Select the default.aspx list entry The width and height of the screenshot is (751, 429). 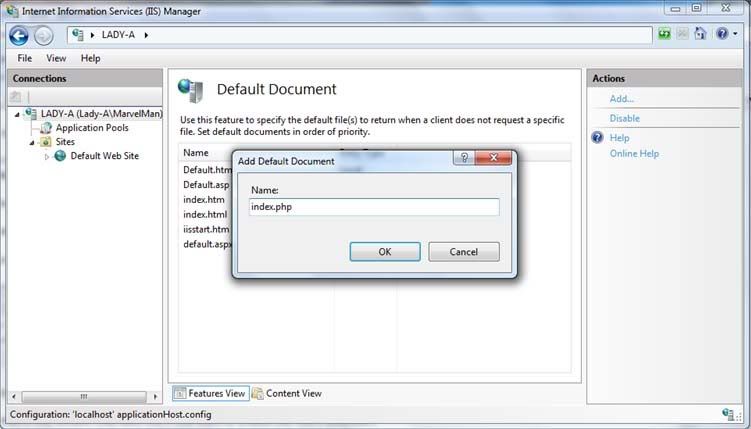click(x=207, y=244)
